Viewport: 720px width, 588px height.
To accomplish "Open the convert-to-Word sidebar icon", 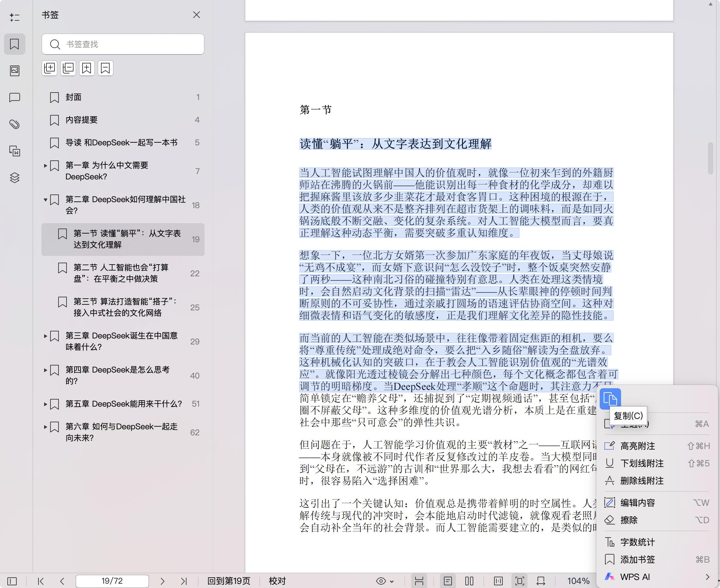I will point(15,151).
